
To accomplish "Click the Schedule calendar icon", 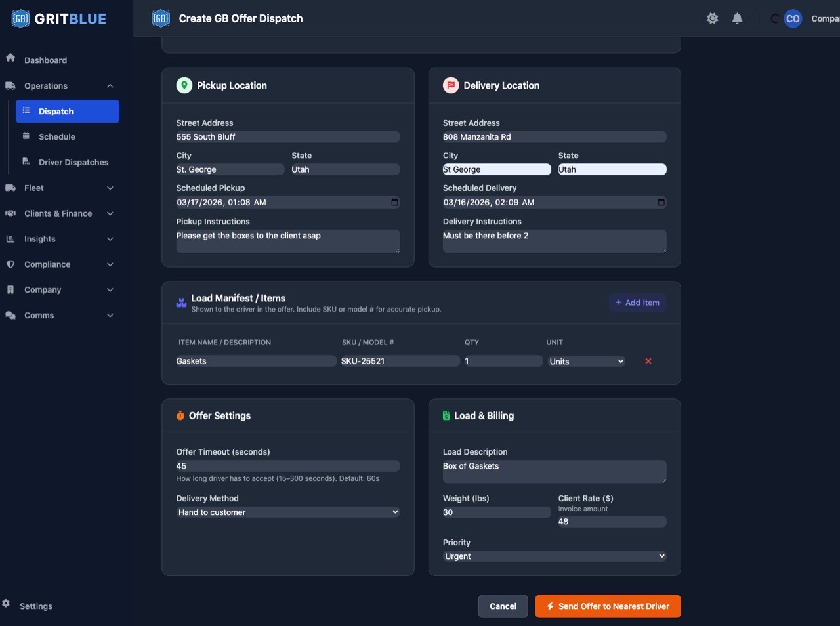I will 26,136.
